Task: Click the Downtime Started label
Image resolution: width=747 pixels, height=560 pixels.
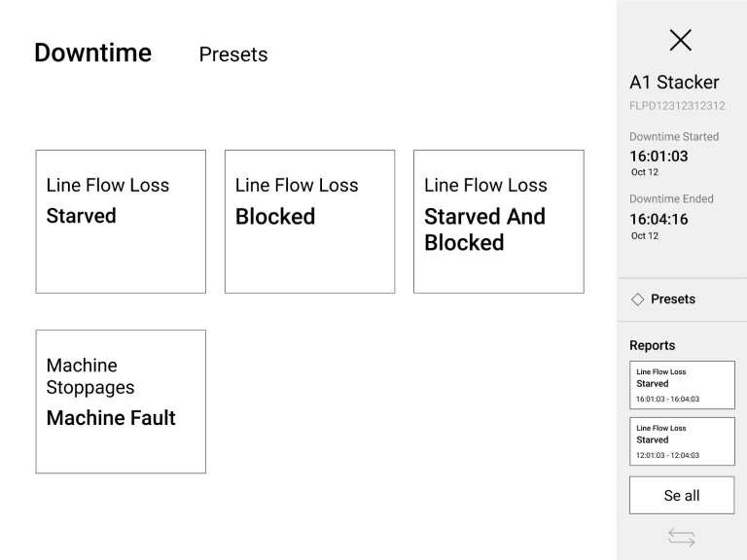Action: (x=674, y=136)
